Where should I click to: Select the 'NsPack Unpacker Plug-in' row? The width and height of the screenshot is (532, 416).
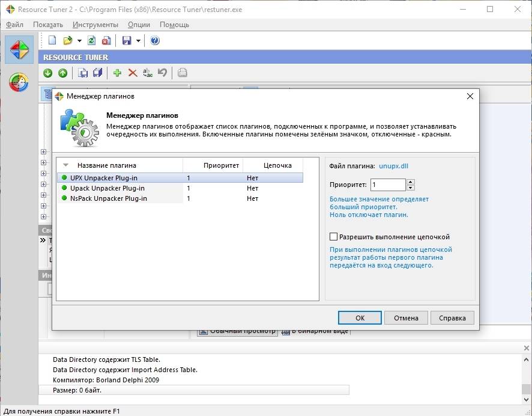pyautogui.click(x=180, y=198)
